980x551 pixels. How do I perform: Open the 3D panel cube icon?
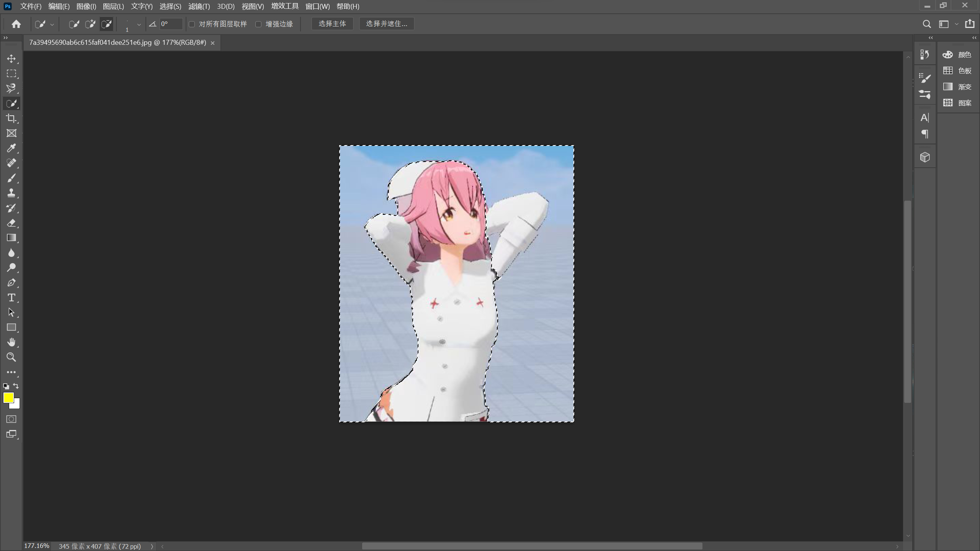(925, 157)
